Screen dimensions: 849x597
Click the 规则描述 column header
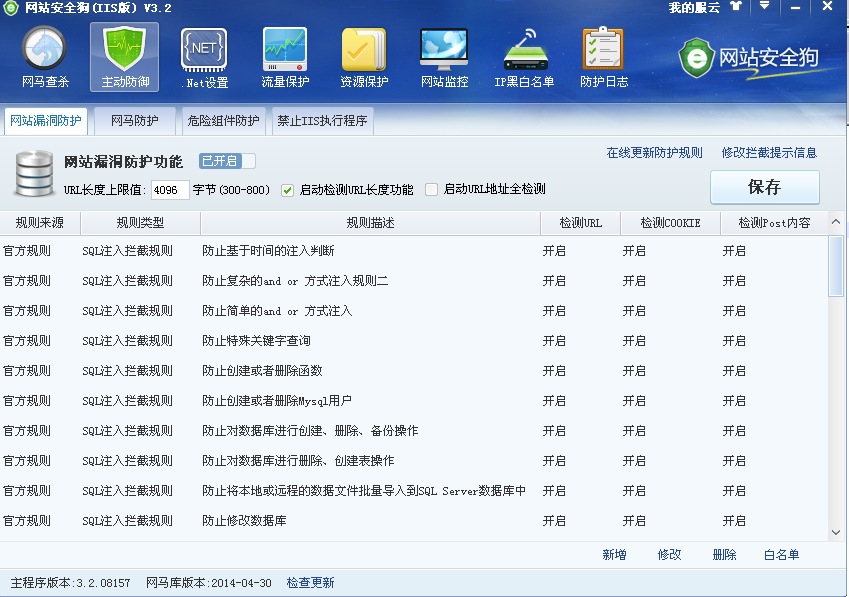[370, 223]
